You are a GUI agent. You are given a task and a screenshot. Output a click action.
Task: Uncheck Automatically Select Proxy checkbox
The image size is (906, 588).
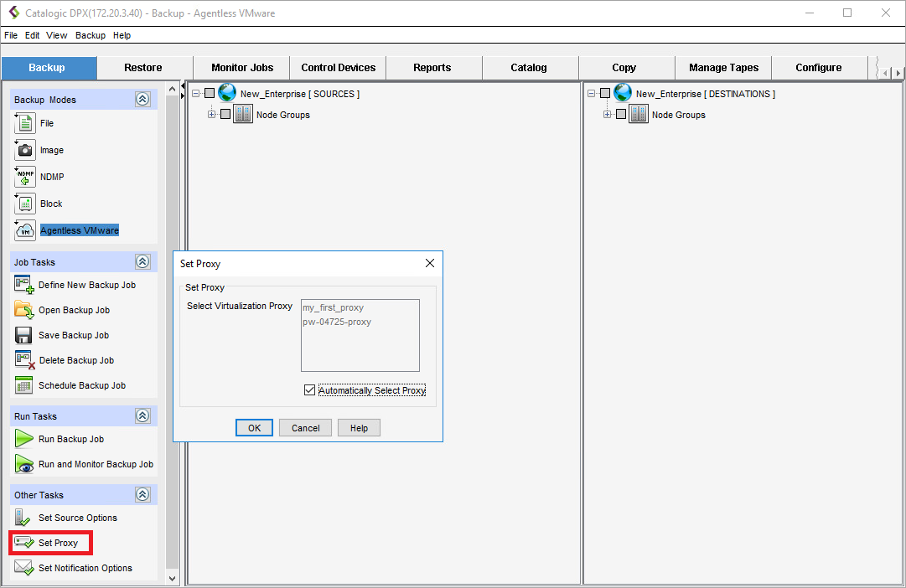(310, 390)
